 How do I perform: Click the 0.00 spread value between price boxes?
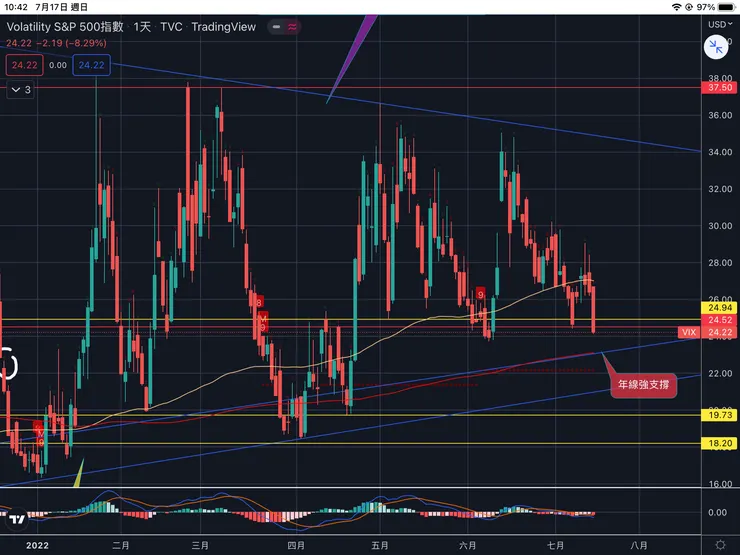(58, 65)
